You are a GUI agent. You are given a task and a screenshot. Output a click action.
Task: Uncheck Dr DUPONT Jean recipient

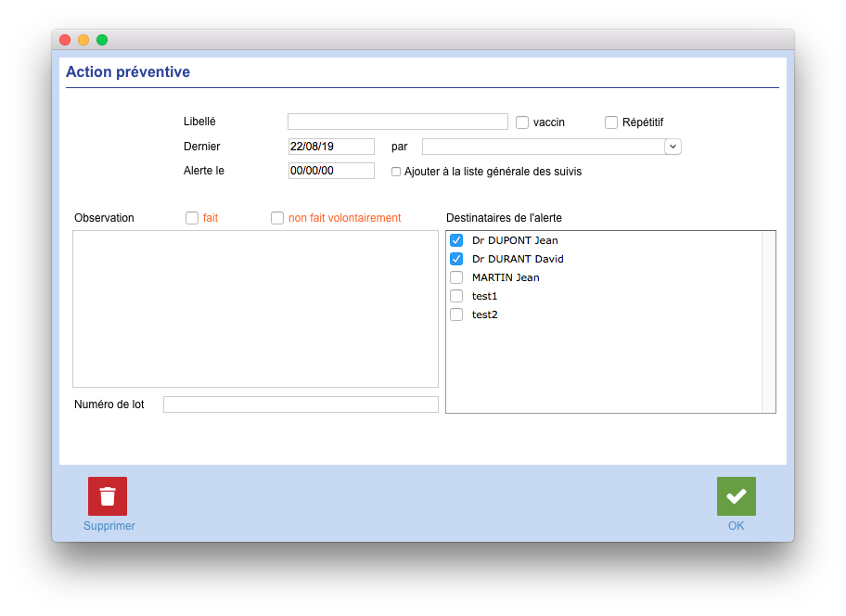[456, 240]
